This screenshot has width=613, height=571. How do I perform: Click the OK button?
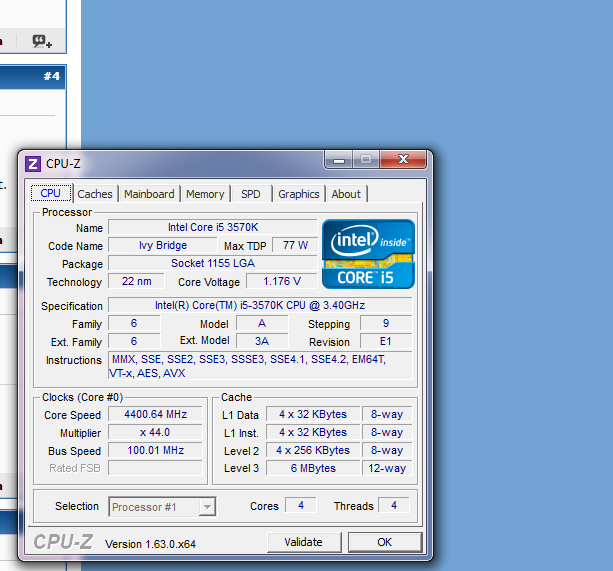[x=385, y=542]
